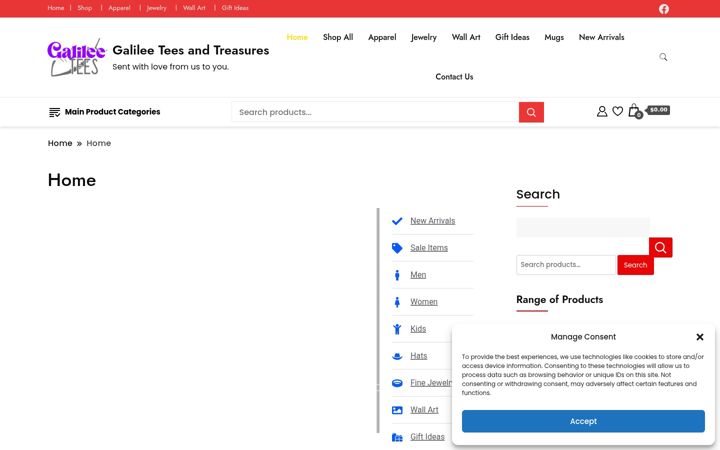
Task: Click Jewelry in top red bar
Action: (157, 8)
